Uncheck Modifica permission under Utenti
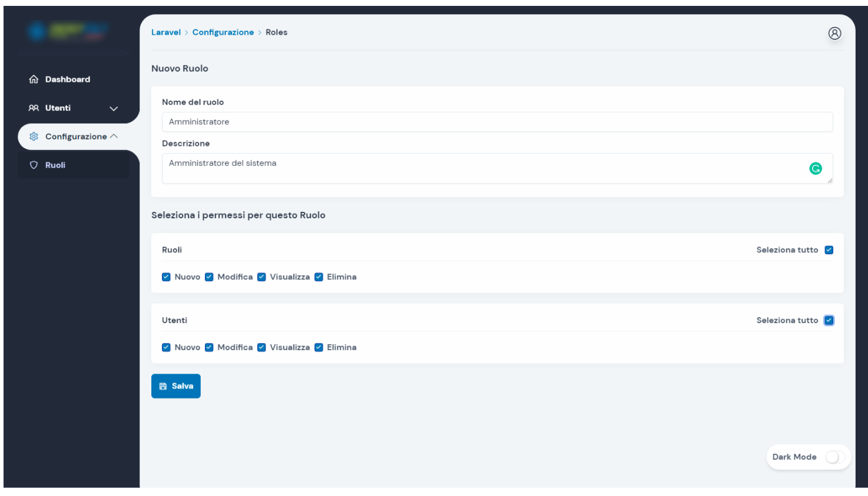 tap(209, 348)
